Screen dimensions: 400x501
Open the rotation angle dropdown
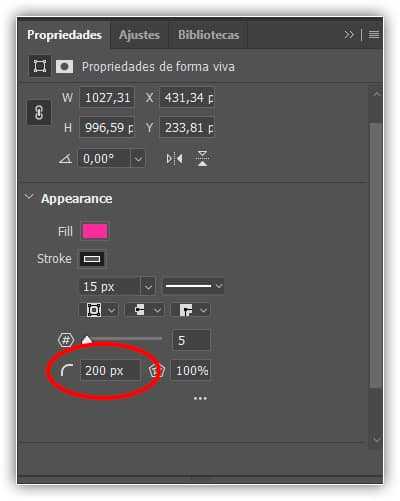point(138,159)
